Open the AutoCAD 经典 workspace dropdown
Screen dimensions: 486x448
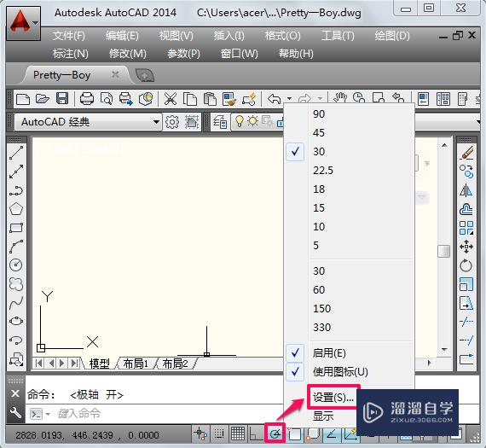pos(88,122)
